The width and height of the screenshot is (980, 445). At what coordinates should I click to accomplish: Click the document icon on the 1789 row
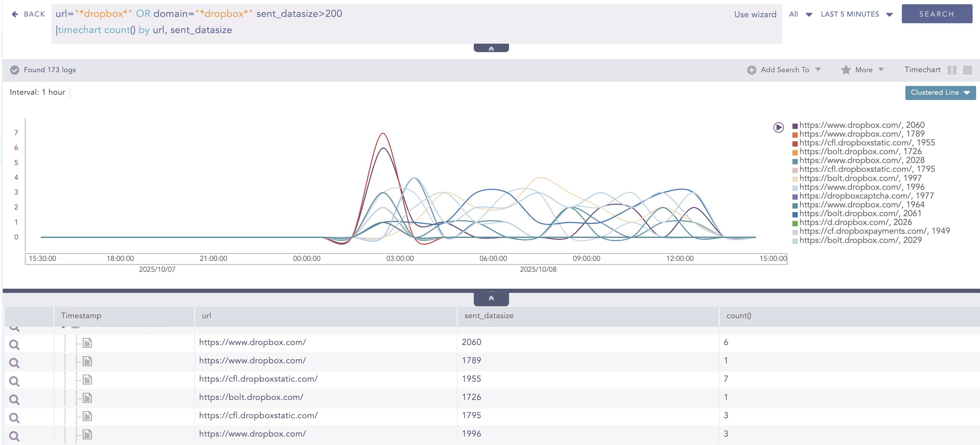88,361
